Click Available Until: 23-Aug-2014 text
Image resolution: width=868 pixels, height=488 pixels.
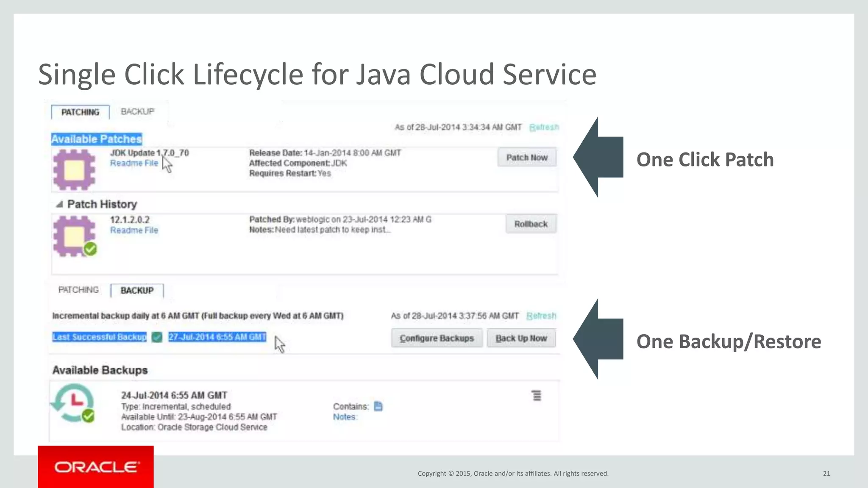pos(199,417)
